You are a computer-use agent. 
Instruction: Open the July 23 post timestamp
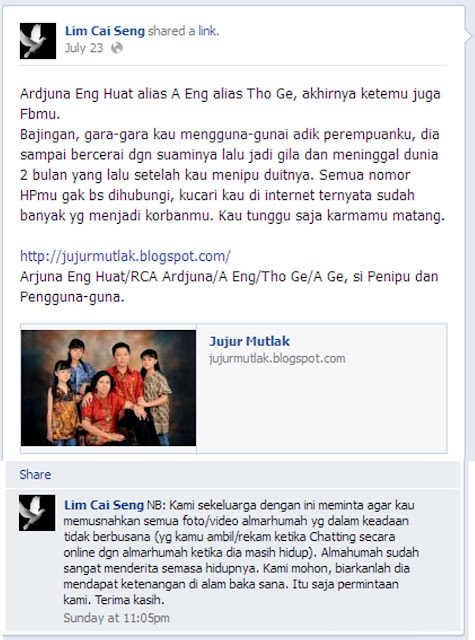[84, 48]
